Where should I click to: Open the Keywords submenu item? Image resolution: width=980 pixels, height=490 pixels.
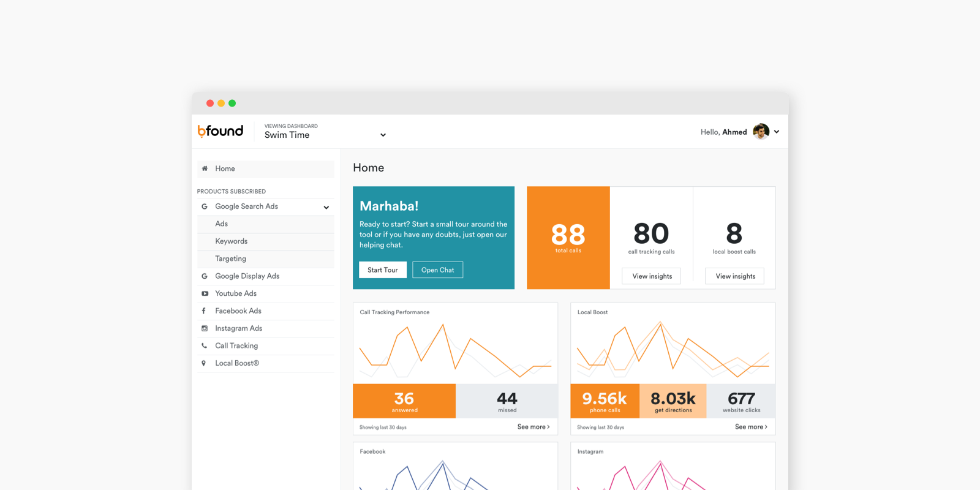click(x=266, y=241)
